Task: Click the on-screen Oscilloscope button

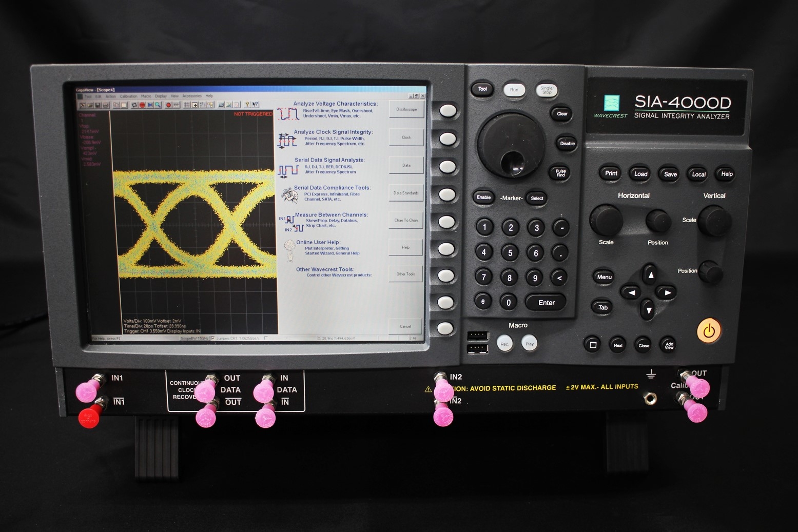Action: coord(406,109)
